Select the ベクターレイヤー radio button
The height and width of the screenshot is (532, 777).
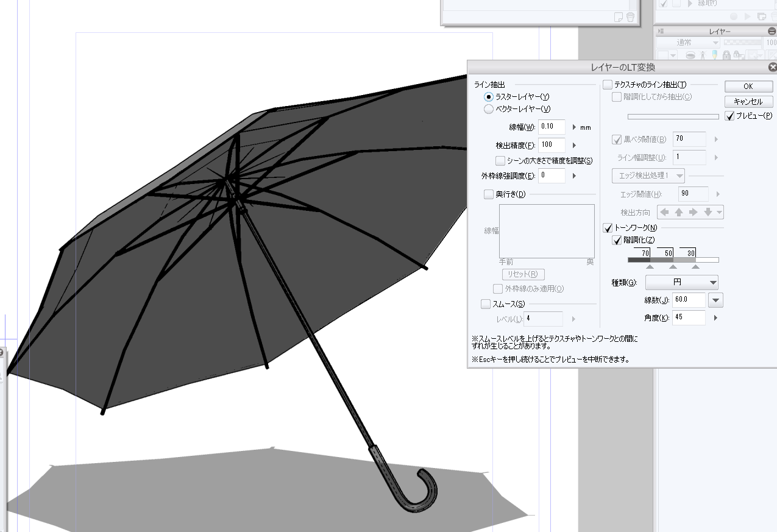point(488,109)
